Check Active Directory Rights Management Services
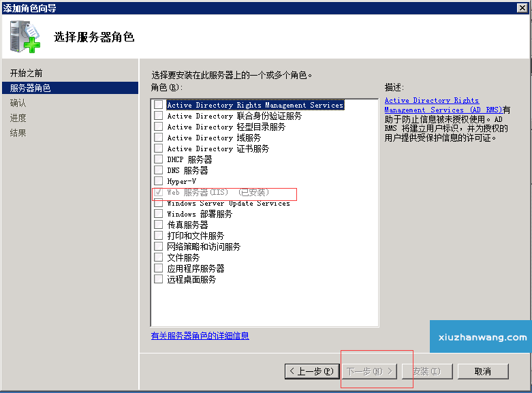Screen dimensions: 532x393 coord(159,105)
